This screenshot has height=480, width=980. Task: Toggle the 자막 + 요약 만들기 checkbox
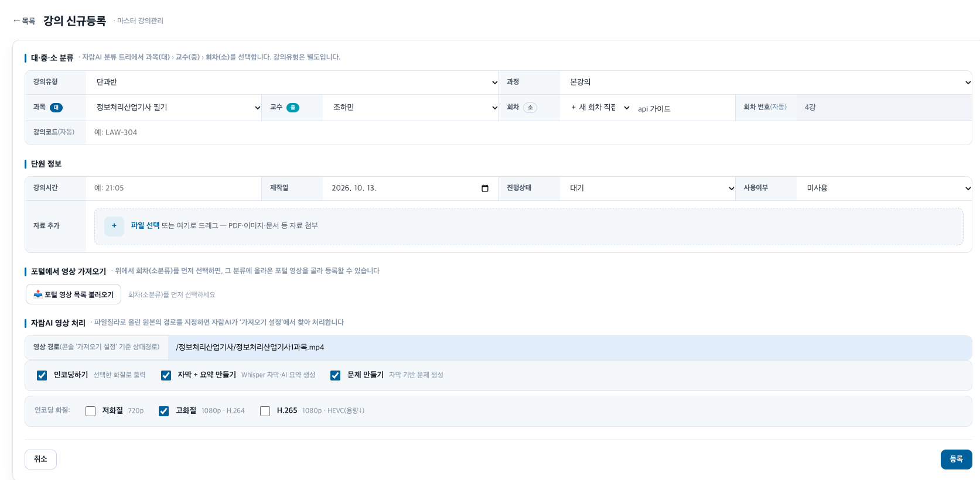point(166,375)
